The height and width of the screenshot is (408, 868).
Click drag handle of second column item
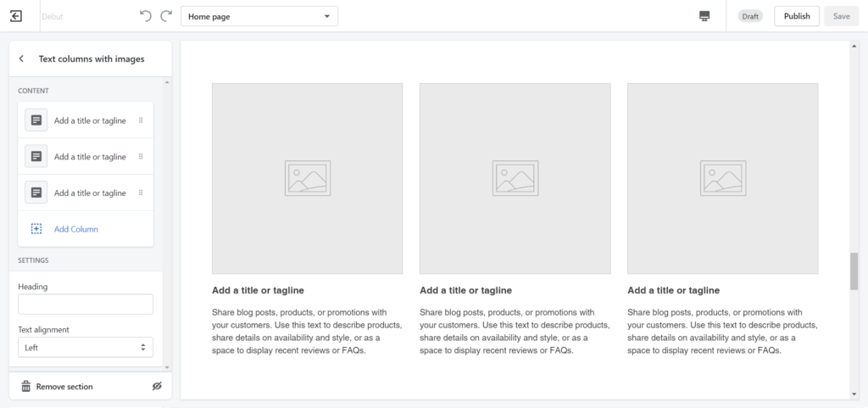pyautogui.click(x=141, y=157)
